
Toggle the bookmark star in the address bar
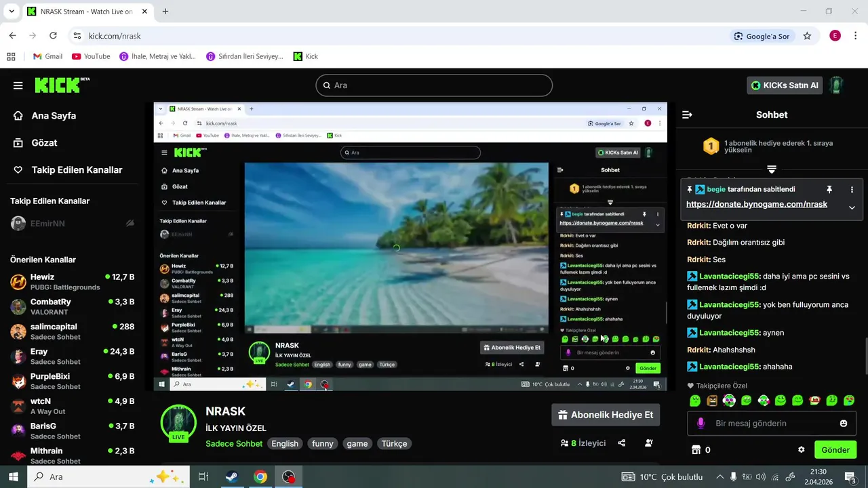[807, 36]
